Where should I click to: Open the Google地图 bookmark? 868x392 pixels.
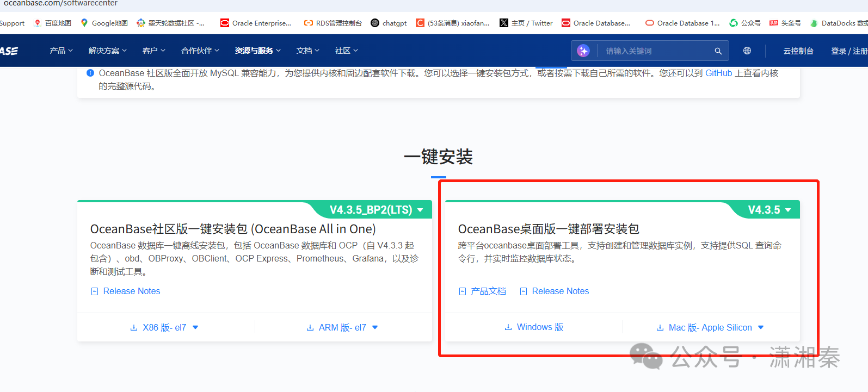(104, 23)
